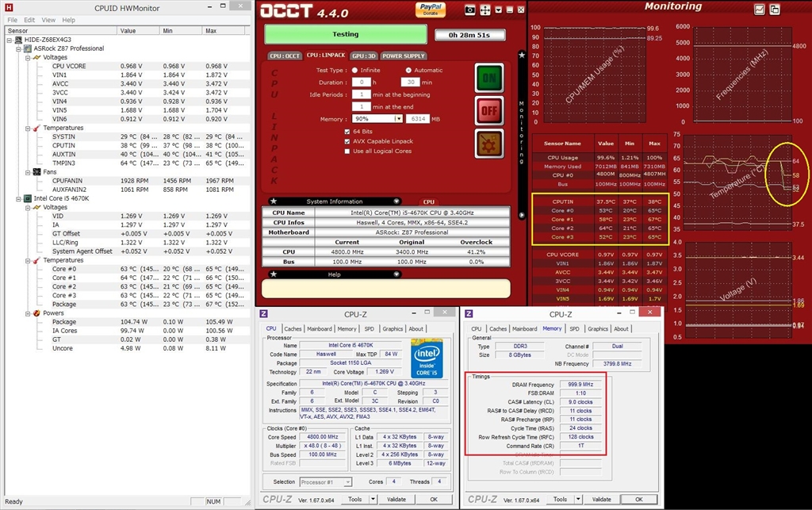The image size is (812, 510).
Task: Click the Intel inside Core i5 logo
Action: coord(427,359)
